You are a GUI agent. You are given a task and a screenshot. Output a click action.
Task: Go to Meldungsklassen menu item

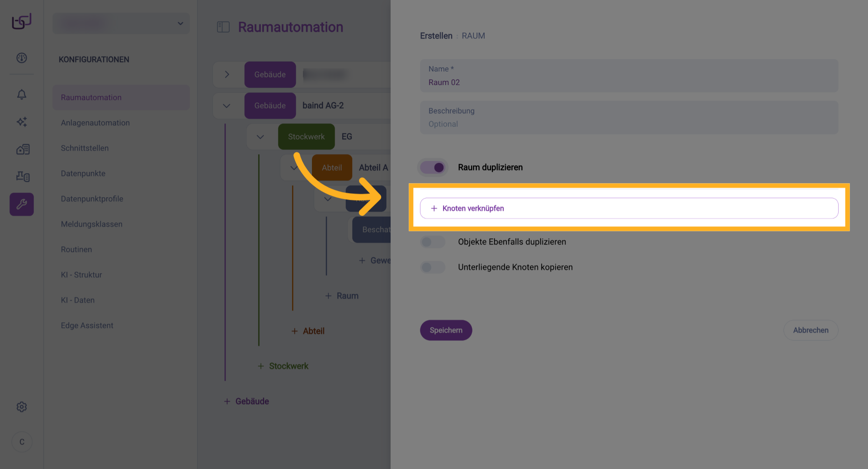[x=92, y=224]
